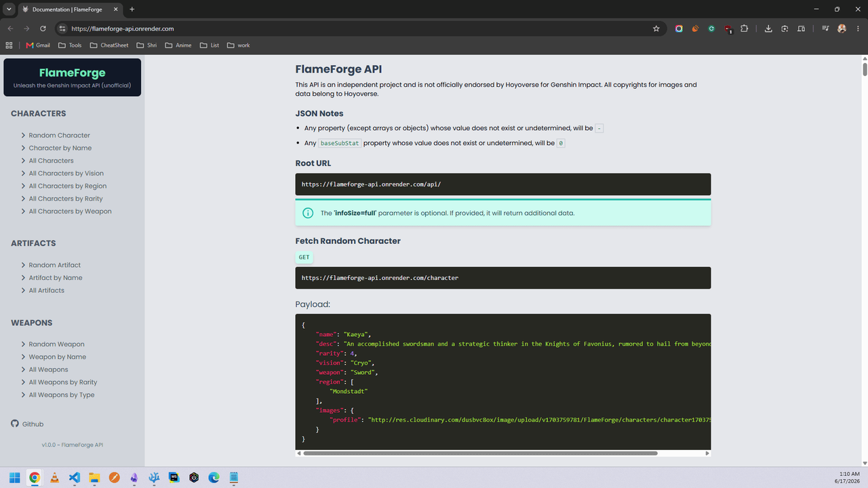Click the payload scrollbar right arrow
The height and width of the screenshot is (488, 868).
click(x=707, y=453)
